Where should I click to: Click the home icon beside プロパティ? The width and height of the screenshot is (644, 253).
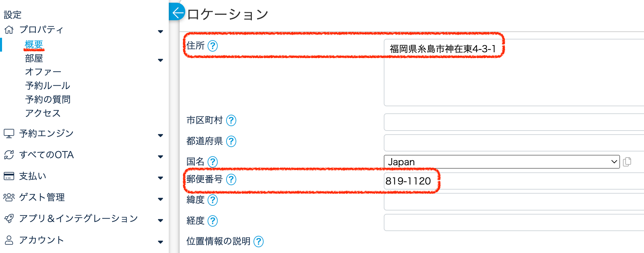[x=9, y=30]
